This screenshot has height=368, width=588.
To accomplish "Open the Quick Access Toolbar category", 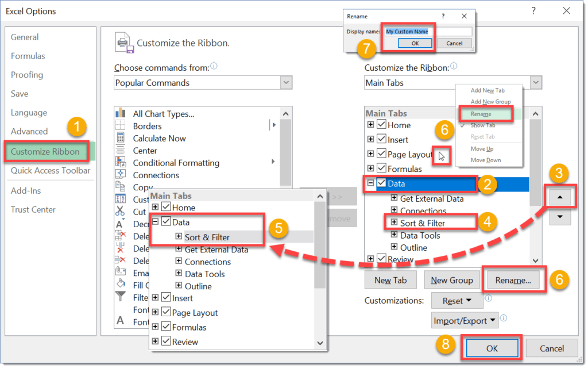I will click(x=51, y=170).
